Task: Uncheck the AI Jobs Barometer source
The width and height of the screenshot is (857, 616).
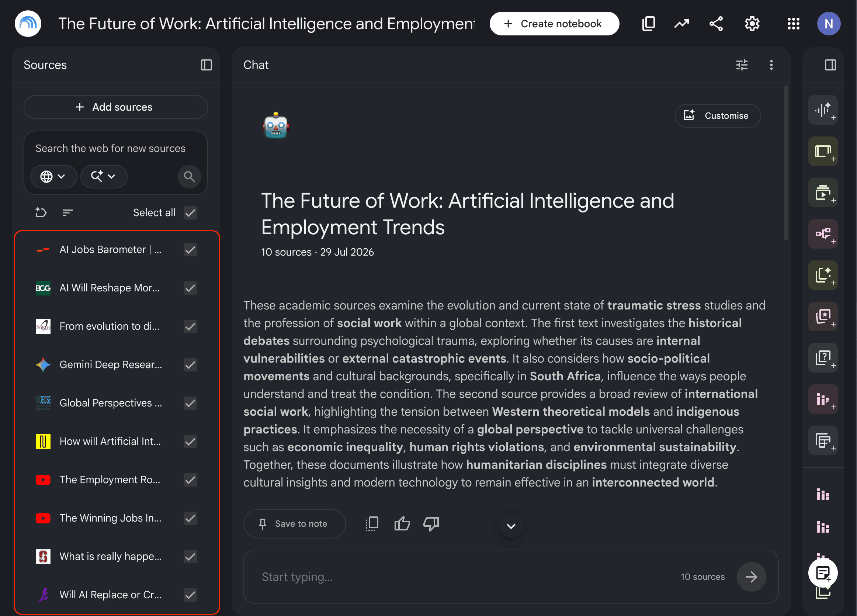Action: point(190,250)
